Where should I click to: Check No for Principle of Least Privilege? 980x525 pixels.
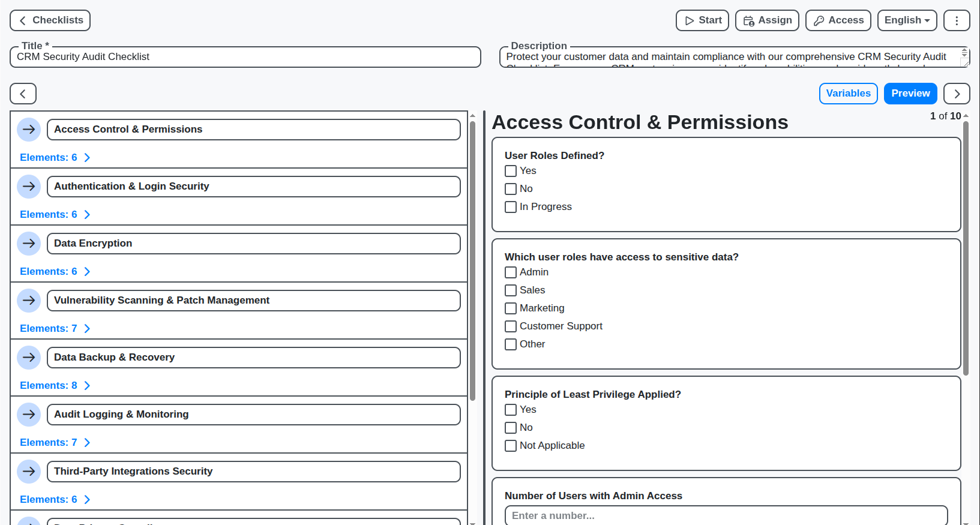(x=511, y=428)
